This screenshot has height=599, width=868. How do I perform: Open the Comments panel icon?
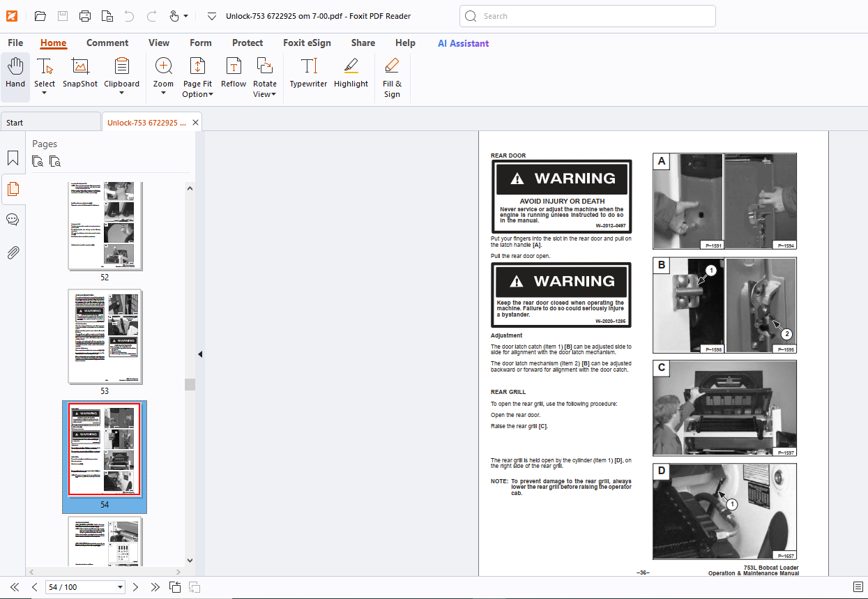click(x=13, y=220)
